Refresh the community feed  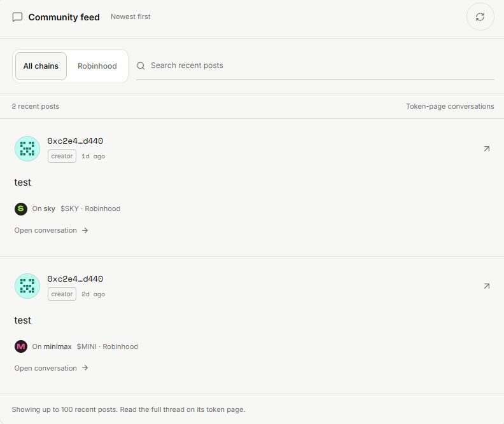tap(480, 17)
